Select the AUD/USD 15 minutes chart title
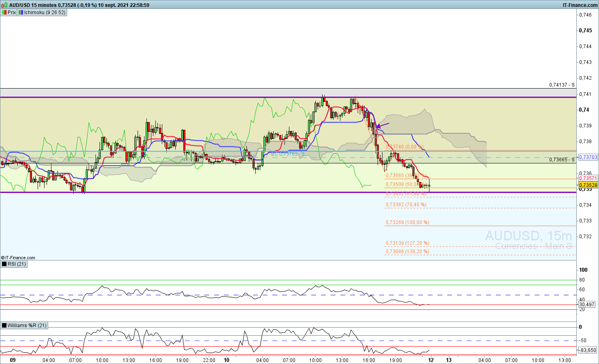599x364 pixels. tap(33, 5)
